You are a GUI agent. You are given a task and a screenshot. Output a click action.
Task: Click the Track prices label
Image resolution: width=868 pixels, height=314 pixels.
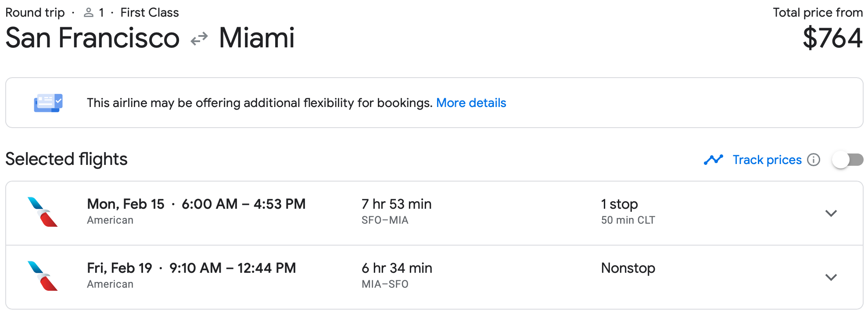click(767, 160)
